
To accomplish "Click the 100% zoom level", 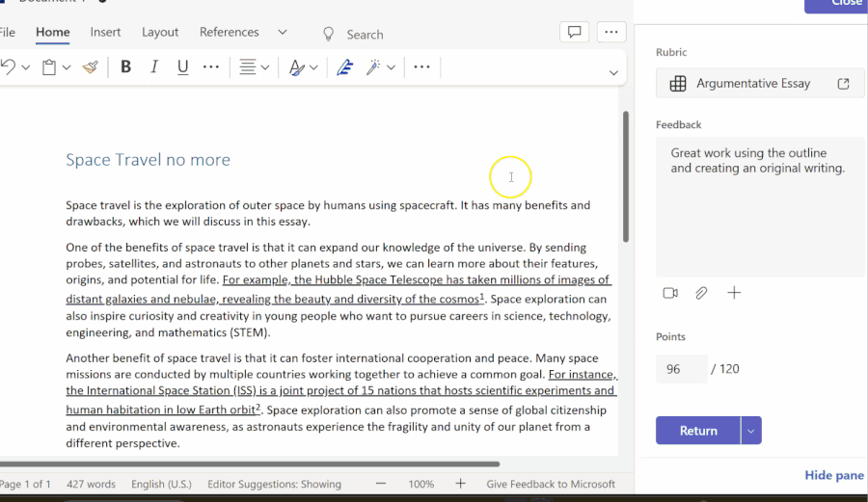I will (421, 484).
